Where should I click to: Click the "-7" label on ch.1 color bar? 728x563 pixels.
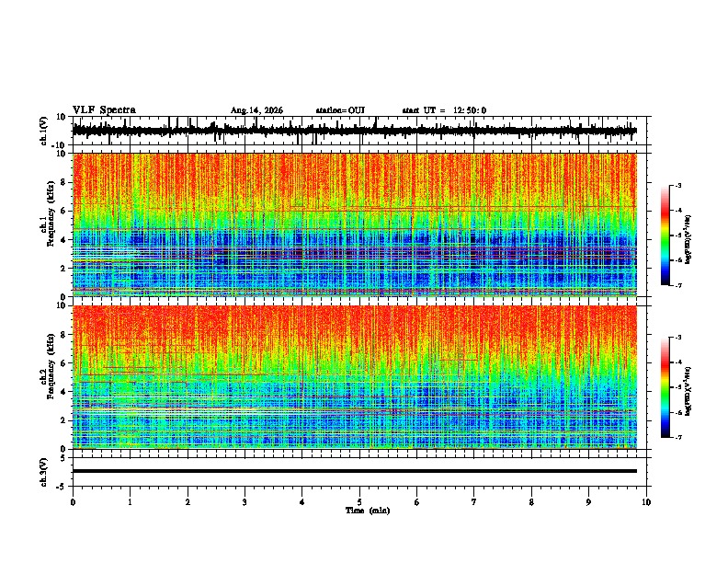(x=677, y=285)
